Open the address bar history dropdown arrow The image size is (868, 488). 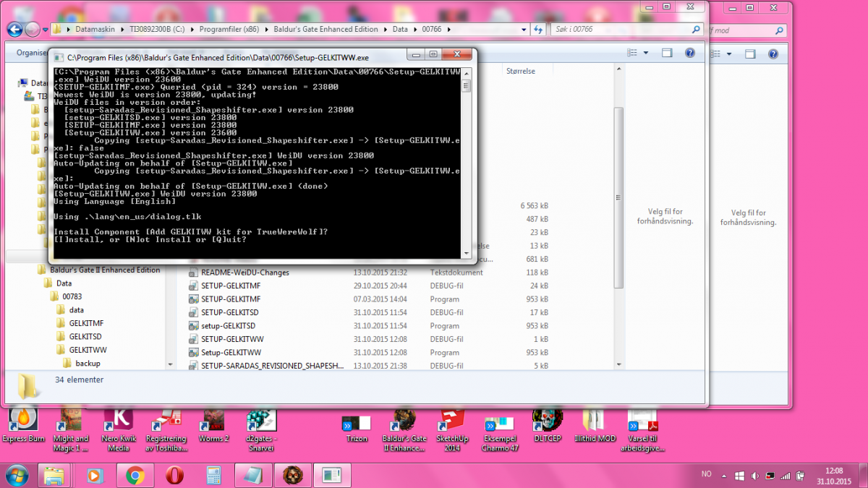(x=524, y=29)
